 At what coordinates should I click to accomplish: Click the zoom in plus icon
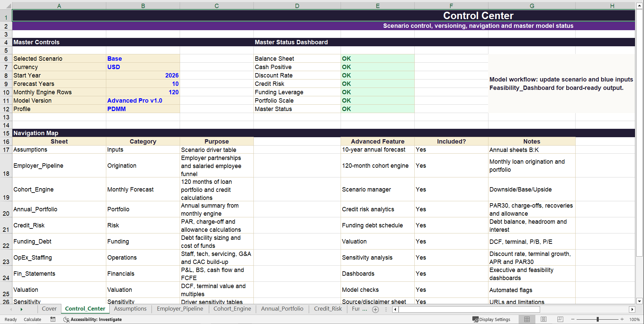coord(622,319)
